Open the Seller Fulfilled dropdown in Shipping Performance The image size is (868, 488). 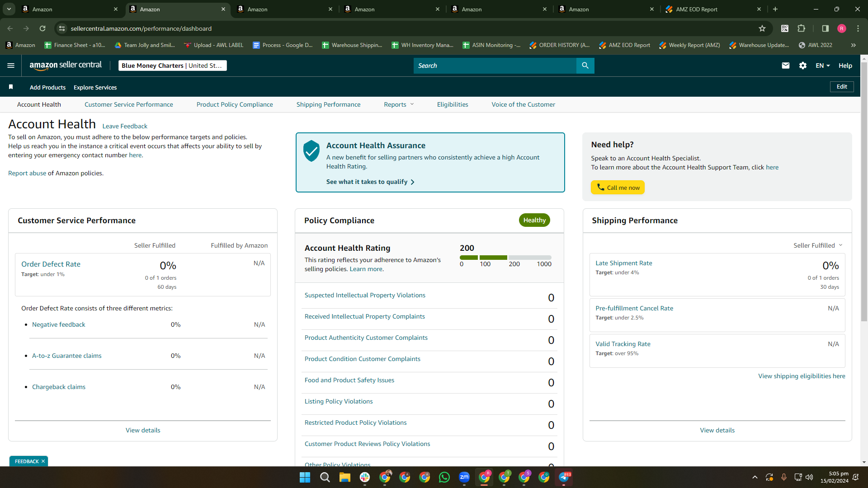[x=818, y=245]
